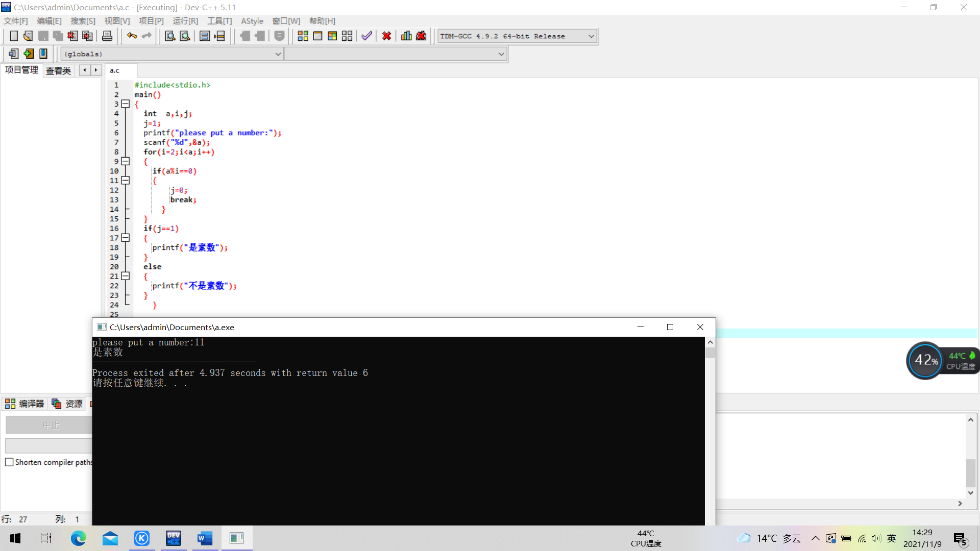Click the purple syntax check icon
The width and height of the screenshot is (980, 551).
pos(366,36)
